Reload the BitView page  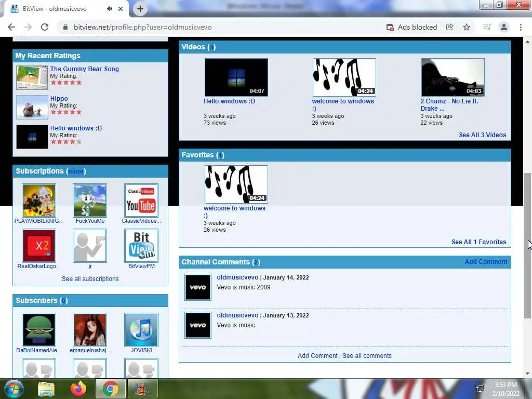tap(45, 27)
